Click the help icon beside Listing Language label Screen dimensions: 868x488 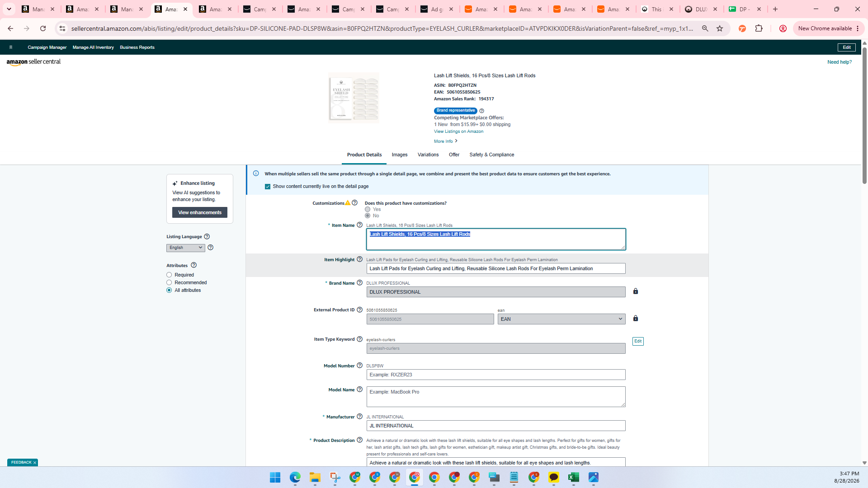207,237
